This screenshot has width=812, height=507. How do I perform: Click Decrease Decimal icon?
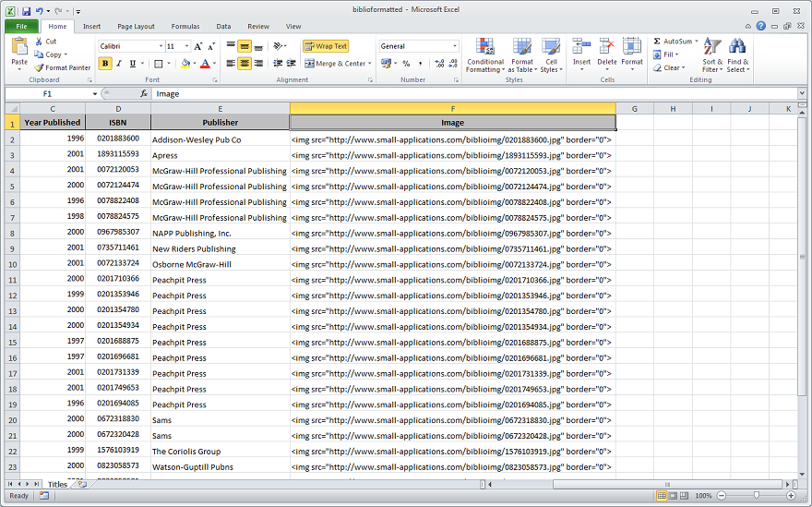(x=453, y=64)
